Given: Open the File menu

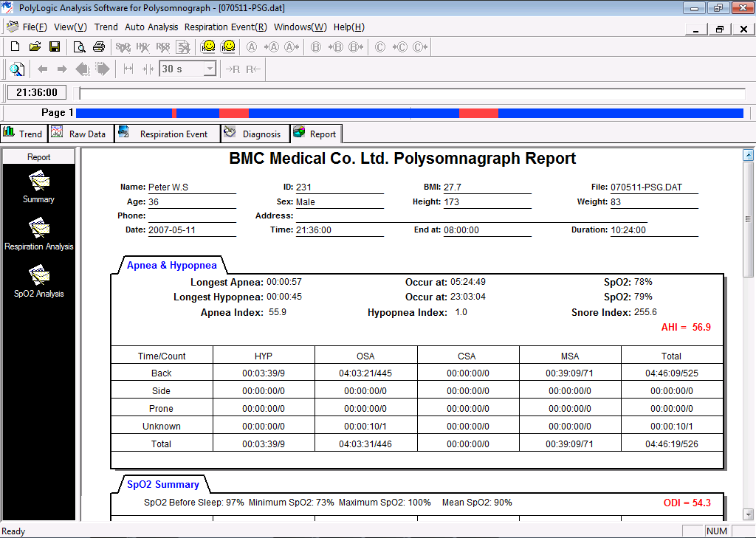Looking at the screenshot, I should click(35, 27).
